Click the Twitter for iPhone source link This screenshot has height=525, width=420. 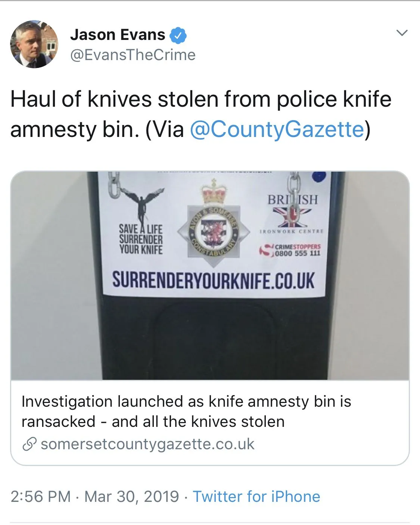click(256, 497)
